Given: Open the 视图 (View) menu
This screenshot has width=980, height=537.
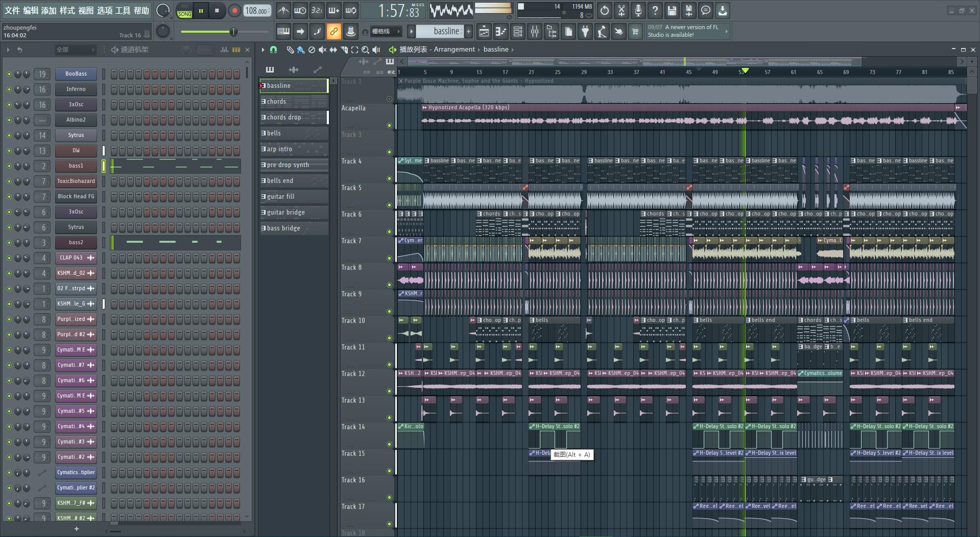Looking at the screenshot, I should (86, 10).
